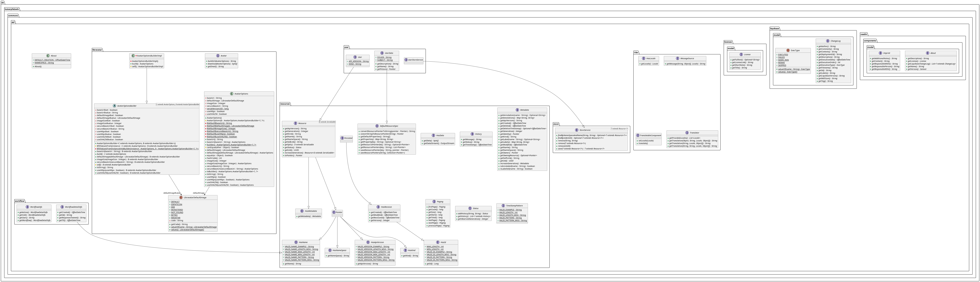
Task: Click the API_VERSION : String field in User
Action: [x=358, y=61]
